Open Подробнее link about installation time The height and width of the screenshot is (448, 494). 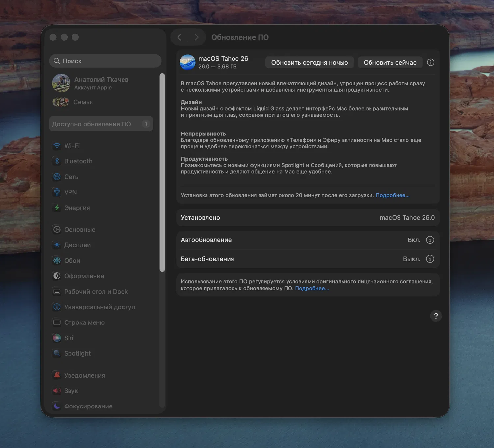[393, 195]
